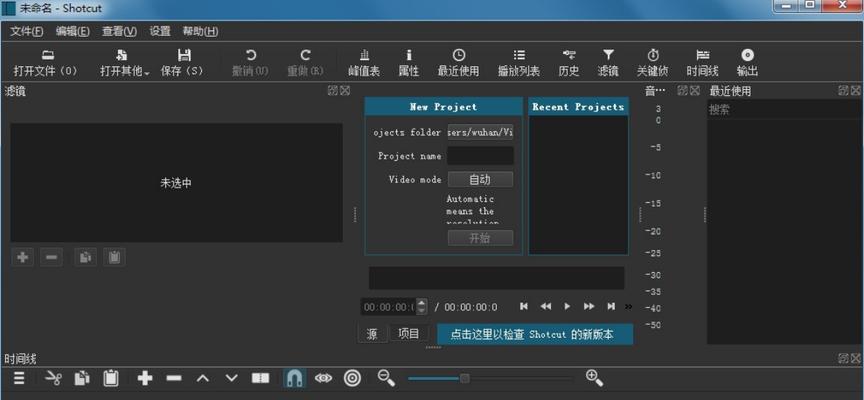Undock the audio meter panel
Screen dimensions: 864x400
(x=682, y=91)
